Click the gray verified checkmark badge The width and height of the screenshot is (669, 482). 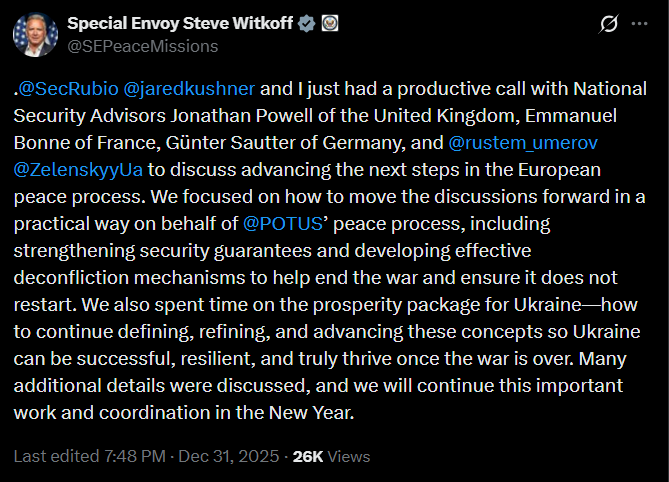pyautogui.click(x=308, y=23)
